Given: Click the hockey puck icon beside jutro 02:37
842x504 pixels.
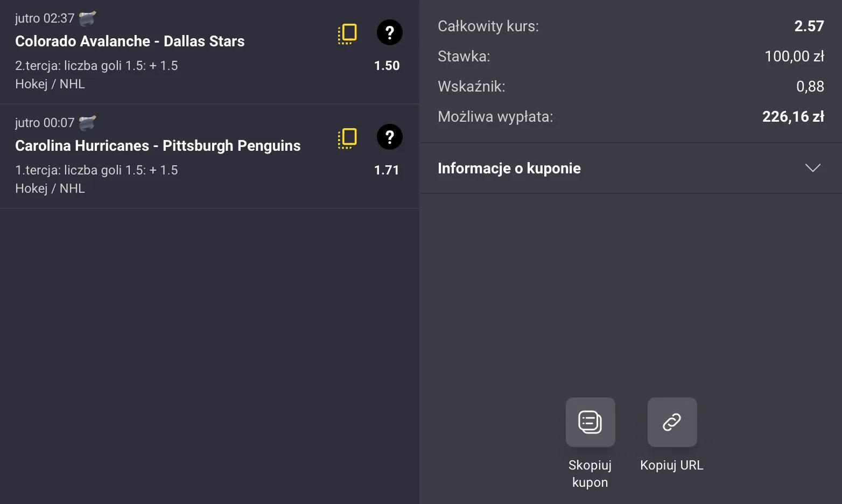Looking at the screenshot, I should coord(88,17).
